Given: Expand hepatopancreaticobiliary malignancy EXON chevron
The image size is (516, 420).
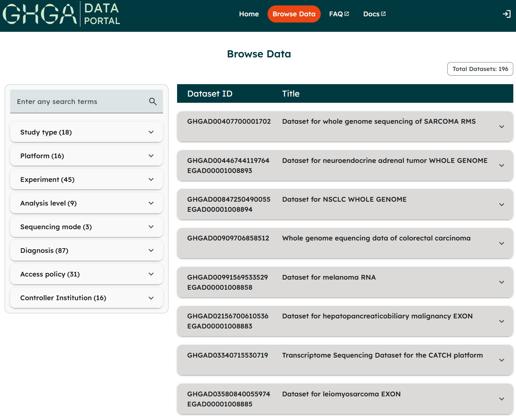Looking at the screenshot, I should pyautogui.click(x=502, y=321).
